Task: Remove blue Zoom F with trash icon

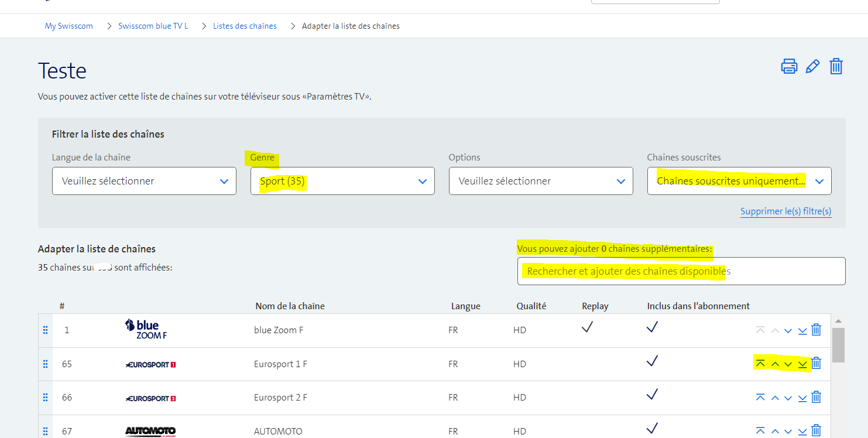Action: (816, 330)
